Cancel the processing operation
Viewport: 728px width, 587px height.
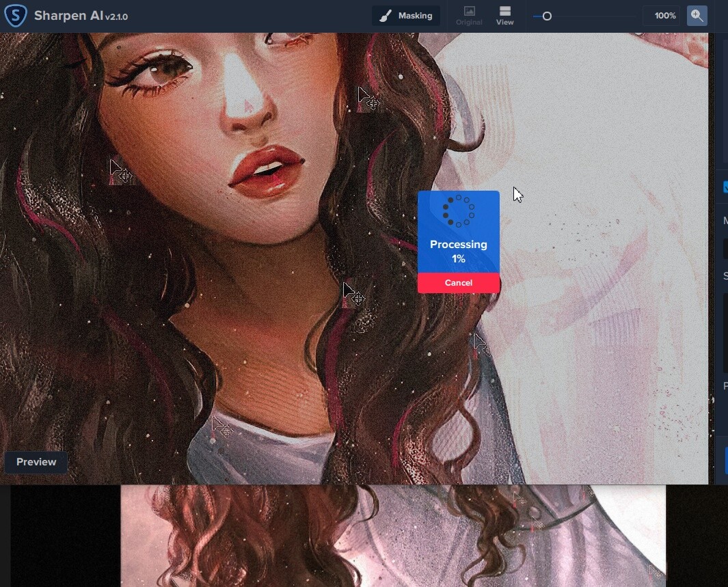click(x=459, y=283)
